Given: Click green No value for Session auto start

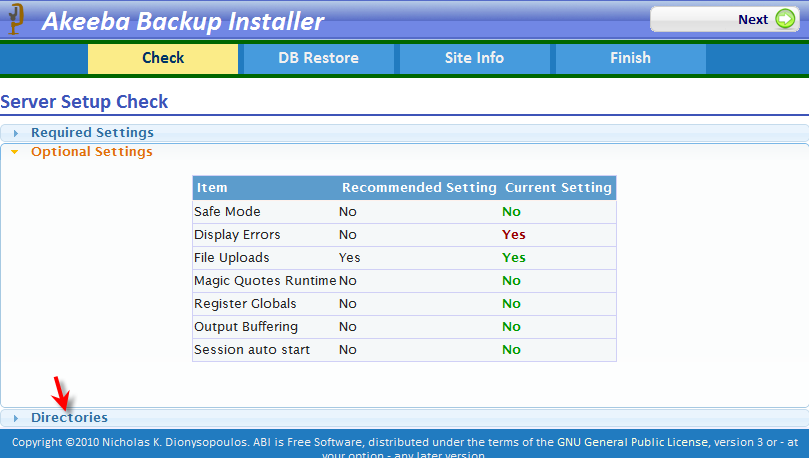Looking at the screenshot, I should (x=511, y=350).
